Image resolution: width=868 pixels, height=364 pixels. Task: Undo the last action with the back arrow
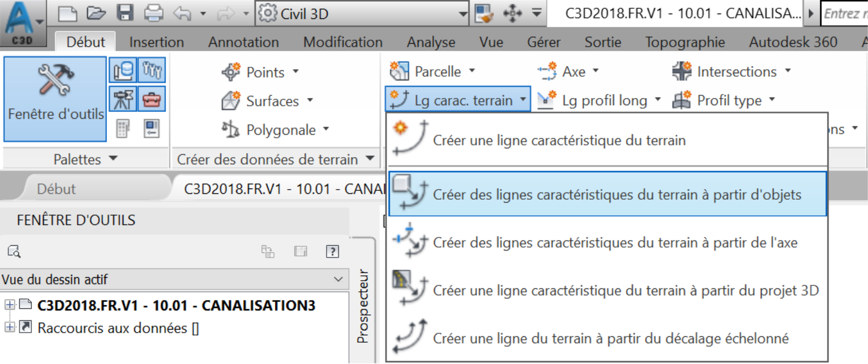click(x=182, y=14)
